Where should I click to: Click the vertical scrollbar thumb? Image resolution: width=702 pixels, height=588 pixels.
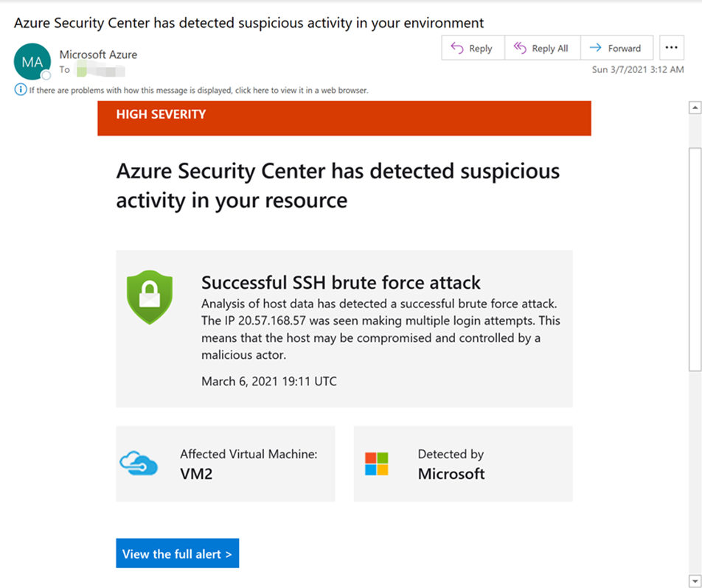tap(695, 259)
